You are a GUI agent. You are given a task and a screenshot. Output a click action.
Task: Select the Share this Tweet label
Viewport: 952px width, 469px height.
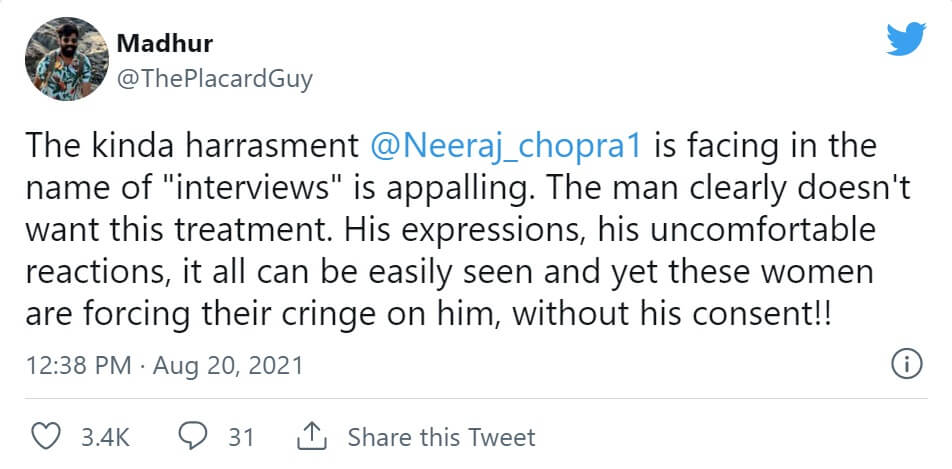tap(441, 437)
